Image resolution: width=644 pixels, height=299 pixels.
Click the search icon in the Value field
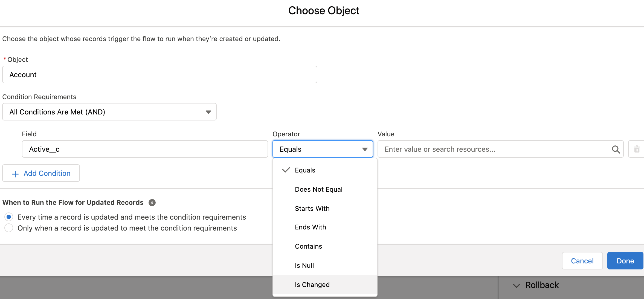[616, 149]
